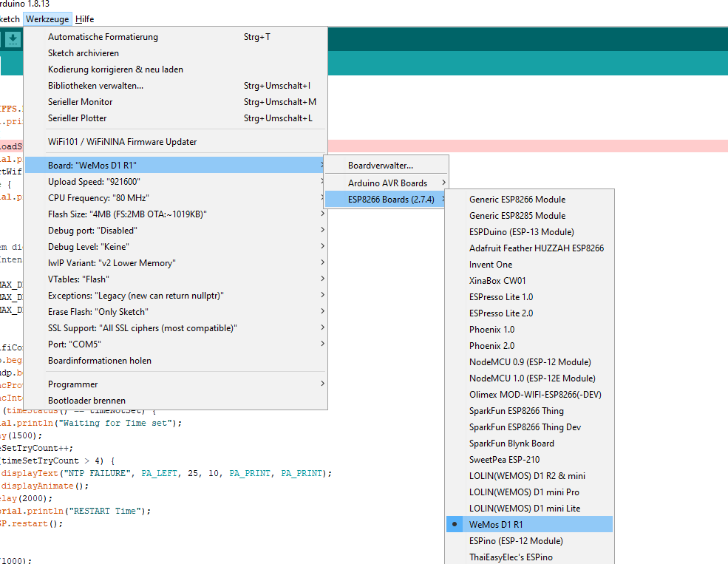Click Bootloader brennen
728x564 pixels.
pyautogui.click(x=86, y=401)
